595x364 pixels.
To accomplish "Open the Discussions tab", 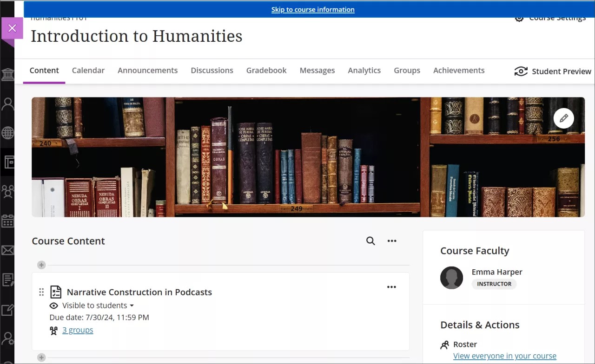I will click(x=212, y=70).
